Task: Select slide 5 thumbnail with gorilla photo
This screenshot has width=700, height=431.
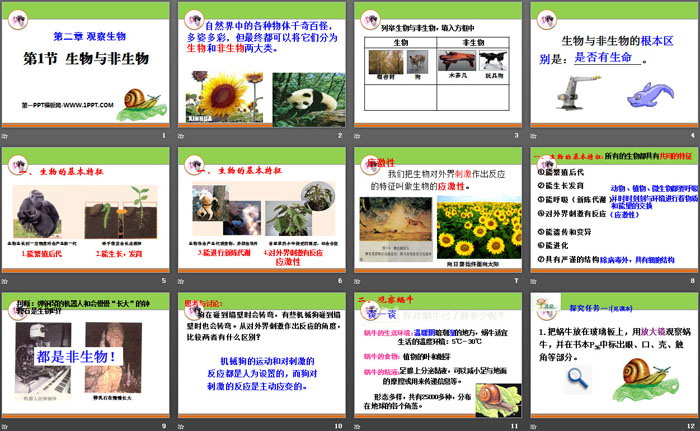Action: [x=86, y=210]
